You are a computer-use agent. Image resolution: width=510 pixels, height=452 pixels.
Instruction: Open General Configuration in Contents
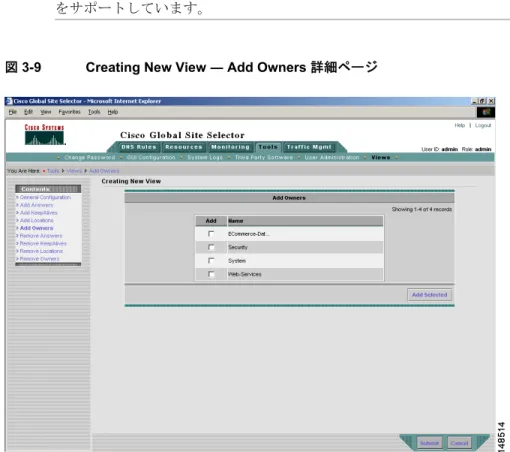(45, 197)
